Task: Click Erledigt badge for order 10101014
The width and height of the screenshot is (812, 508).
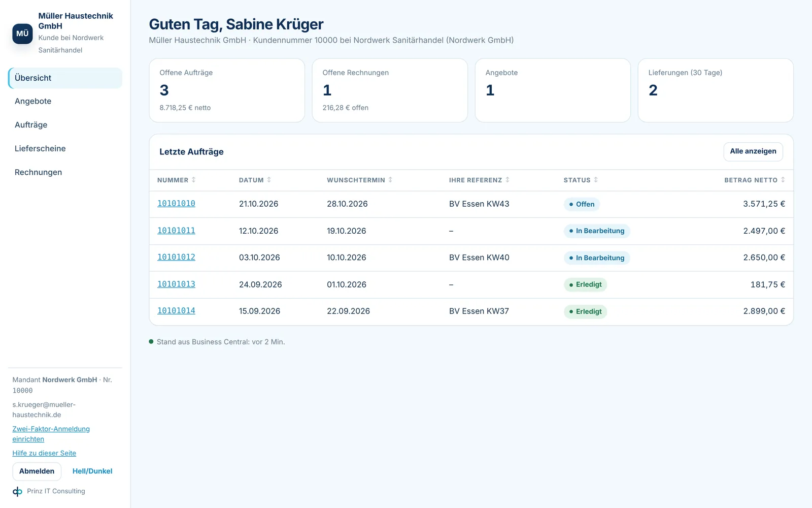Action: pyautogui.click(x=585, y=311)
